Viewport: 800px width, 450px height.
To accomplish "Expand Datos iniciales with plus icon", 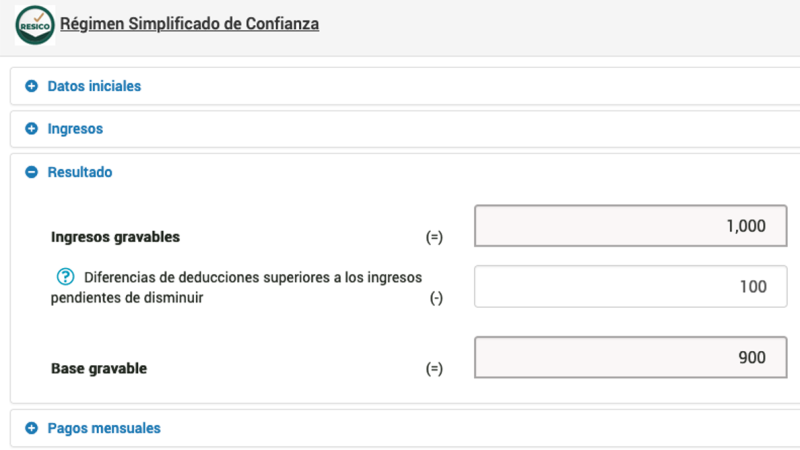I will (x=32, y=86).
